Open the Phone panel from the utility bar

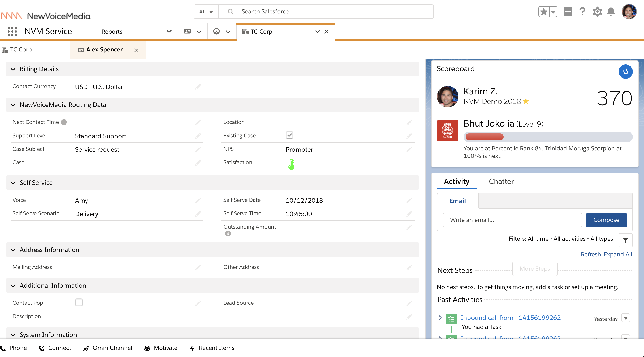14,348
